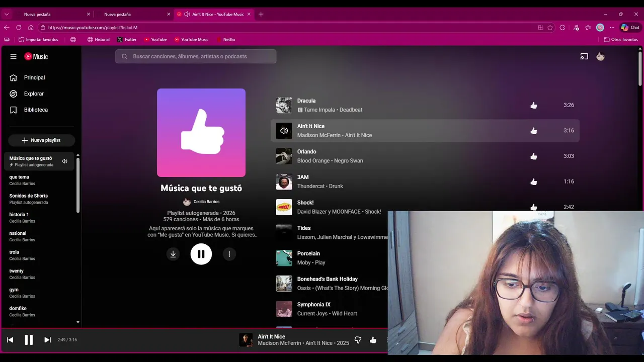
Task: Open the Sonidos de Shorts playlist
Action: (x=39, y=199)
